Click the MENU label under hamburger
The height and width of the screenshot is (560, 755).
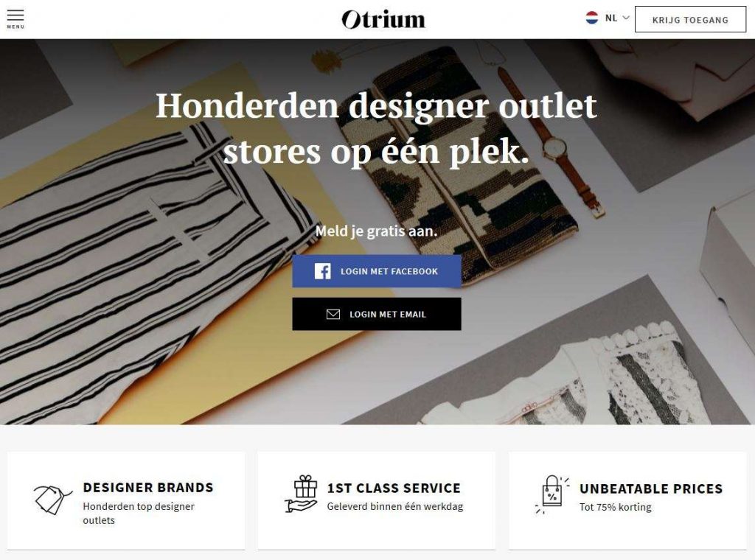[15, 27]
